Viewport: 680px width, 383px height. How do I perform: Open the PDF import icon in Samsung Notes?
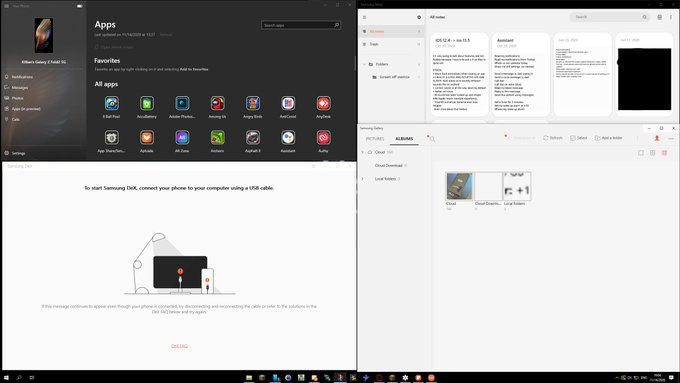pyautogui.click(x=660, y=17)
